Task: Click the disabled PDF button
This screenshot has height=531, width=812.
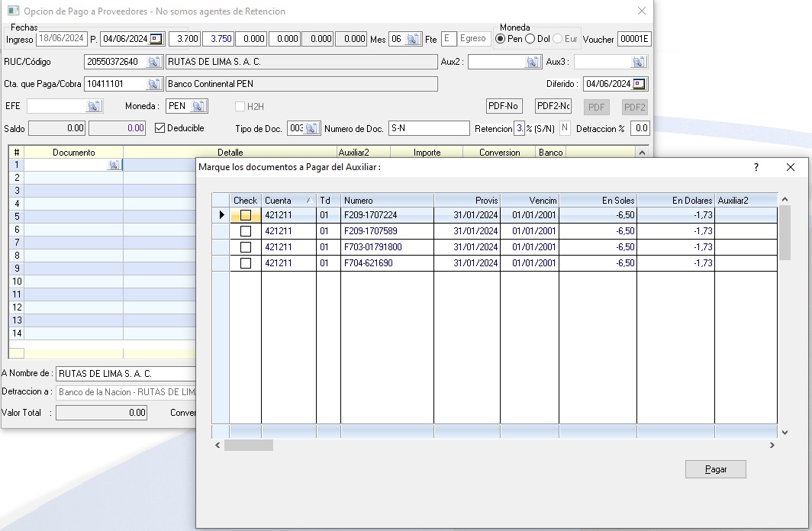Action: [x=597, y=107]
